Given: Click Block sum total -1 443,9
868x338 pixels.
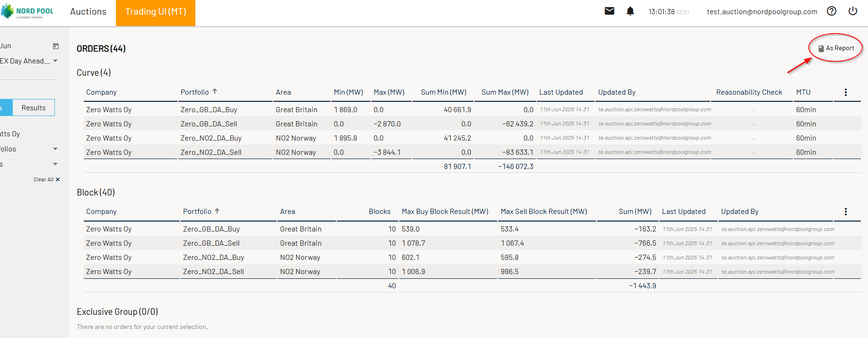Looking at the screenshot, I should (642, 285).
